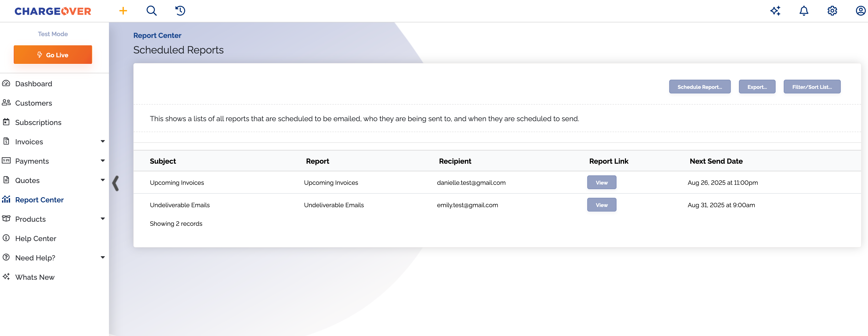Click the Report Link column header
868x336 pixels.
click(609, 161)
